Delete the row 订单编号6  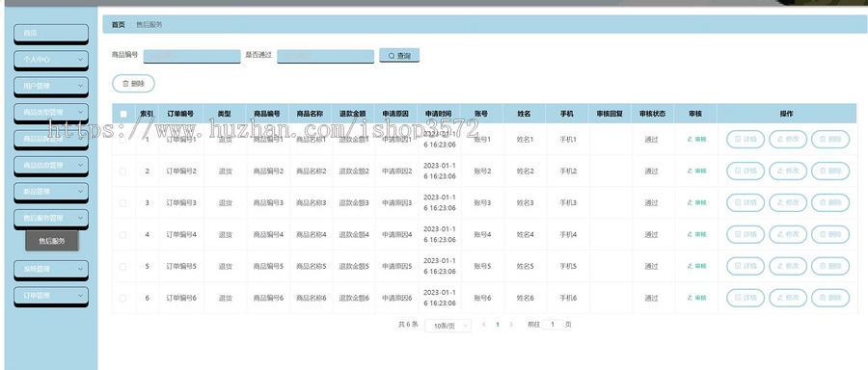[830, 298]
